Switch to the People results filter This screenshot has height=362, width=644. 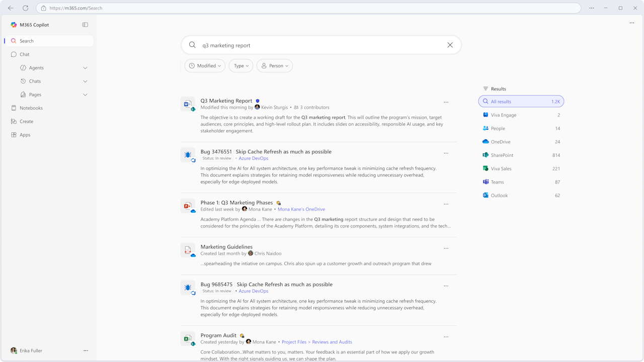click(498, 128)
